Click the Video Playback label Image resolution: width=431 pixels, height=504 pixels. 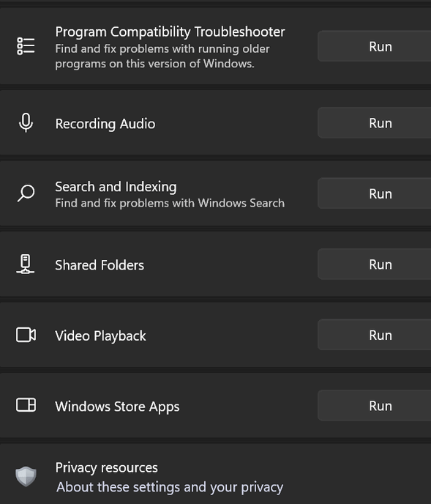point(100,336)
